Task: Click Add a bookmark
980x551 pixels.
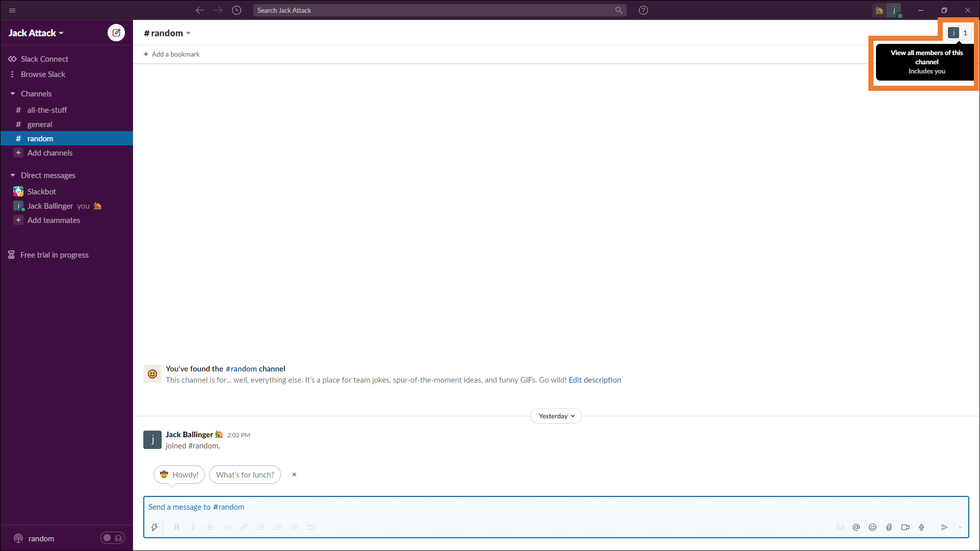Action: tap(171, 54)
